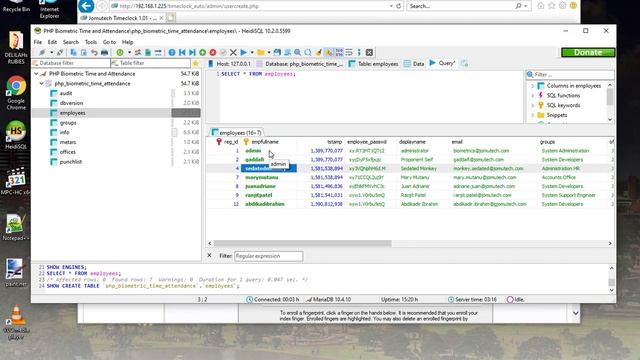Viewport: 640px width, 360px height.
Task: Click the save SQL file disk icon
Action: tap(278, 52)
